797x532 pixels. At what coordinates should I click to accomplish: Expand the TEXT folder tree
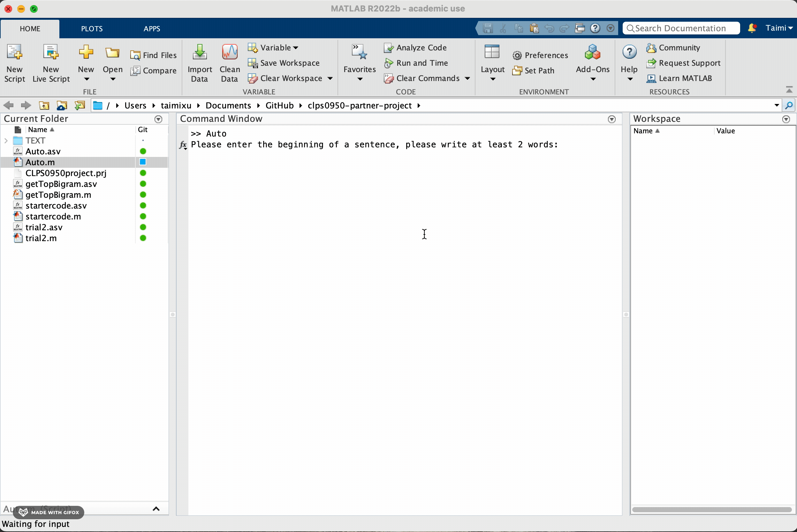[6, 140]
